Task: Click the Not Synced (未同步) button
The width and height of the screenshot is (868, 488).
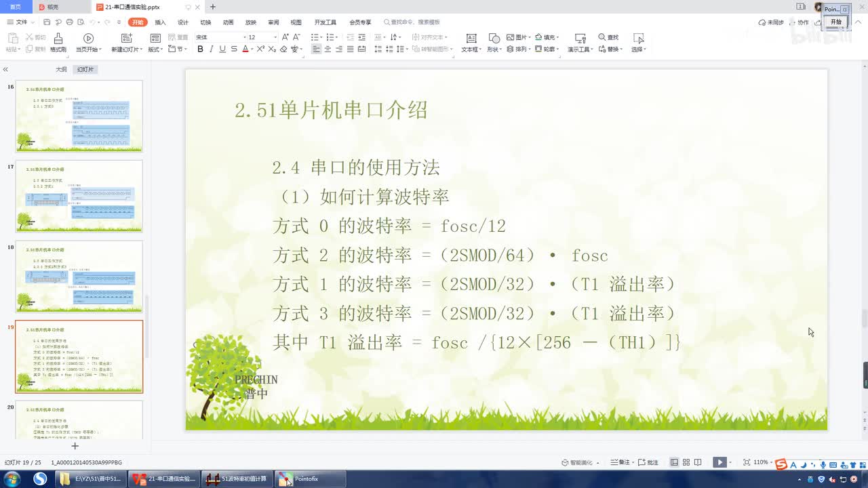Action: click(x=772, y=22)
